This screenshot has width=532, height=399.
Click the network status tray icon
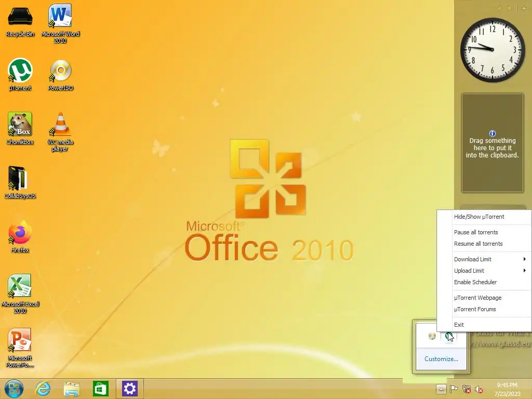point(467,389)
